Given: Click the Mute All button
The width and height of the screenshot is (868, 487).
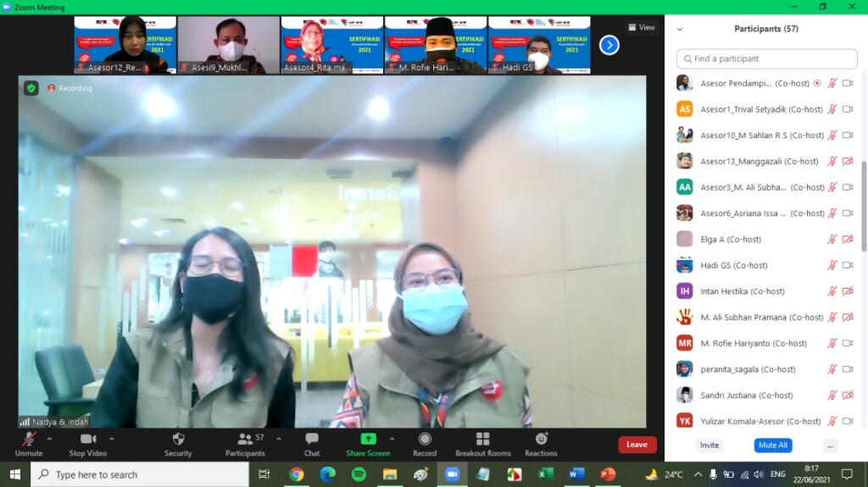Looking at the screenshot, I should pos(773,445).
